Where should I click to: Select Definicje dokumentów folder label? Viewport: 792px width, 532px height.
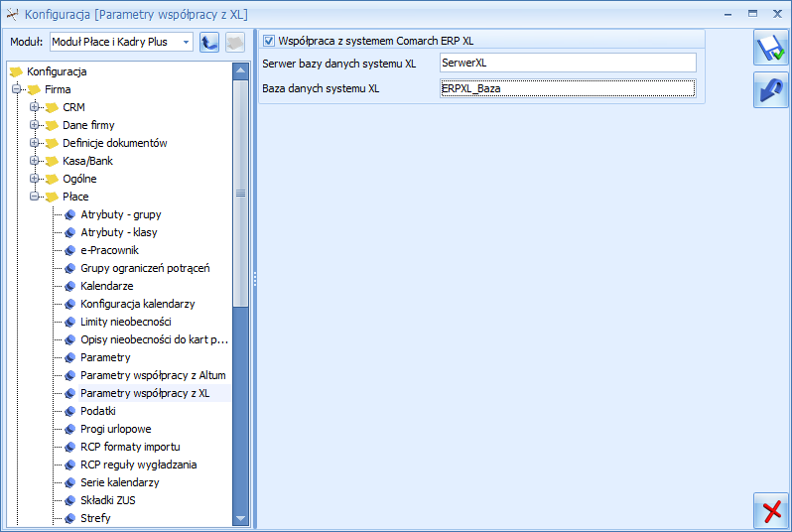tap(115, 143)
